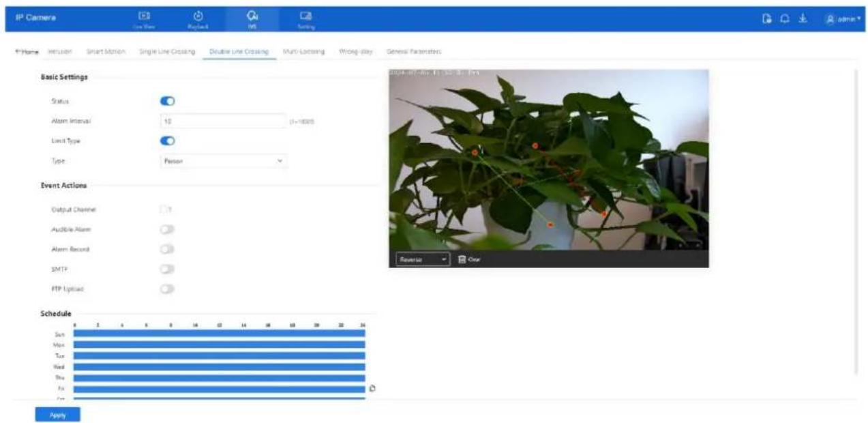Screen dimensions: 868x423
Task: Click the Friday schedule bar
Action: point(219,389)
